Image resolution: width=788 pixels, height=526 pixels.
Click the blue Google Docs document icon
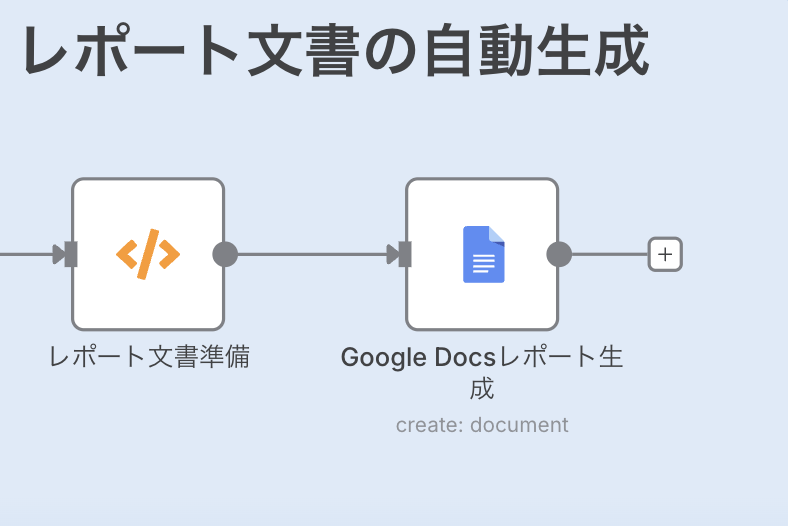tap(483, 254)
